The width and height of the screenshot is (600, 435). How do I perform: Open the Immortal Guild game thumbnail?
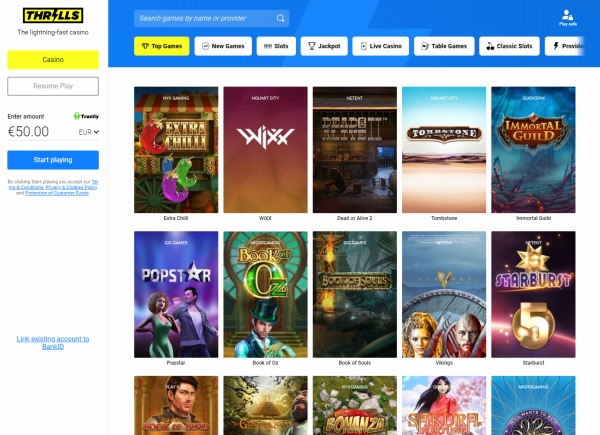(x=533, y=150)
